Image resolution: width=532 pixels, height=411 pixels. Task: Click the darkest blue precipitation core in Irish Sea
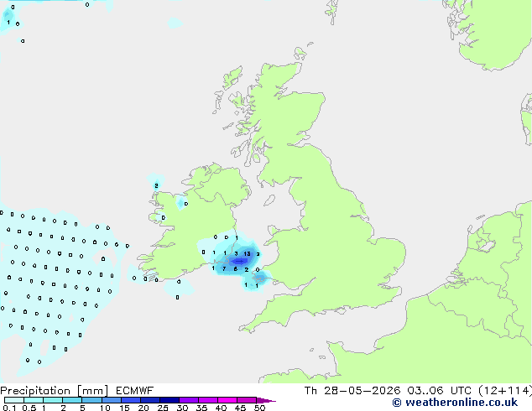click(x=239, y=261)
